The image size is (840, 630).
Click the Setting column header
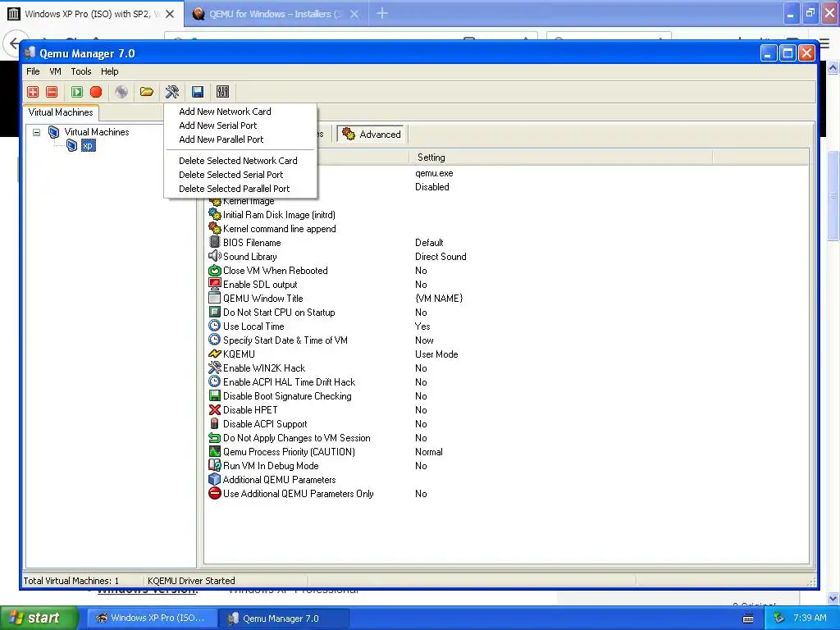[561, 157]
